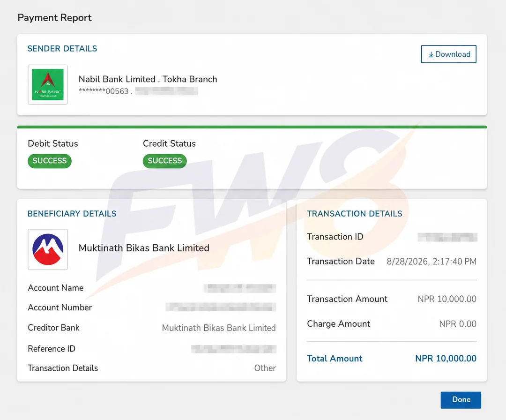Click the 'Transaction Amount' label
The width and height of the screenshot is (506, 420).
click(347, 299)
